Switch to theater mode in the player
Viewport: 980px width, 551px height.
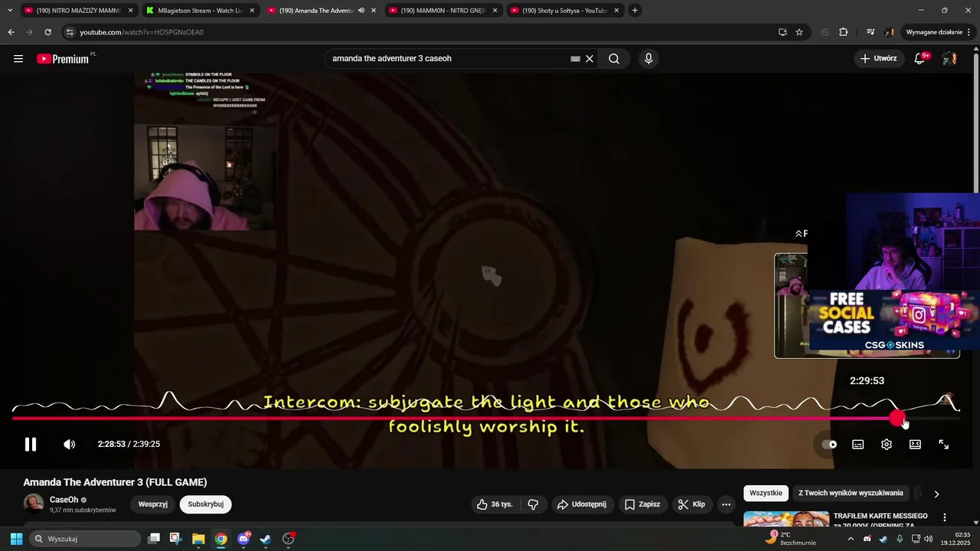point(915,444)
